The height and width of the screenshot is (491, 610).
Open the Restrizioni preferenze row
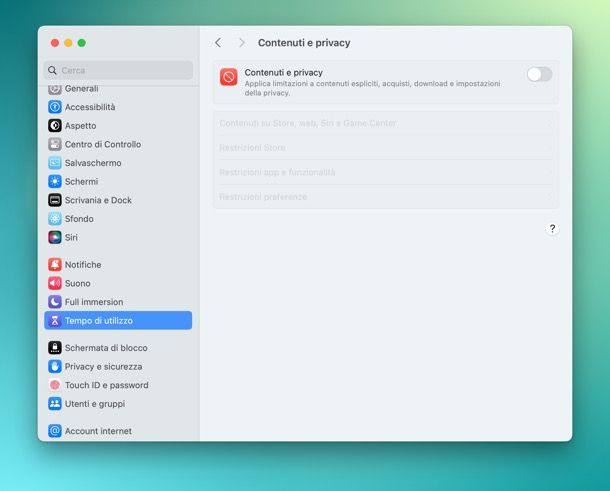386,197
